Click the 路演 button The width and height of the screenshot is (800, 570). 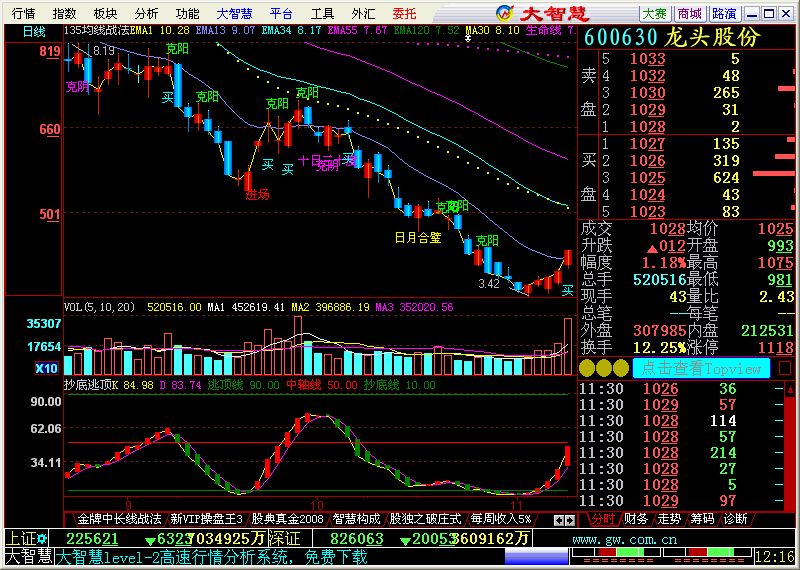724,13
